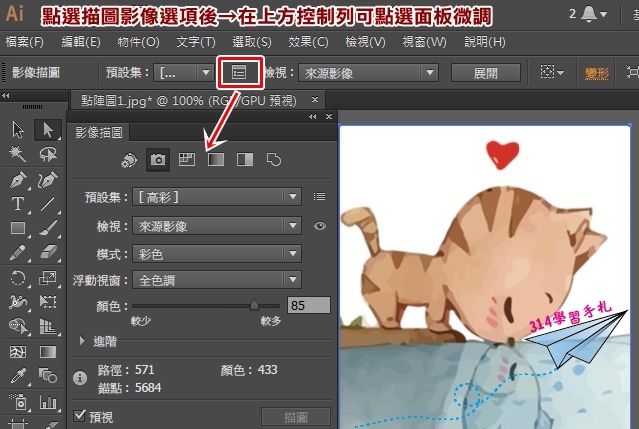Open the 效果(C) menu
Viewport: 639px width, 429px height.
[308, 42]
